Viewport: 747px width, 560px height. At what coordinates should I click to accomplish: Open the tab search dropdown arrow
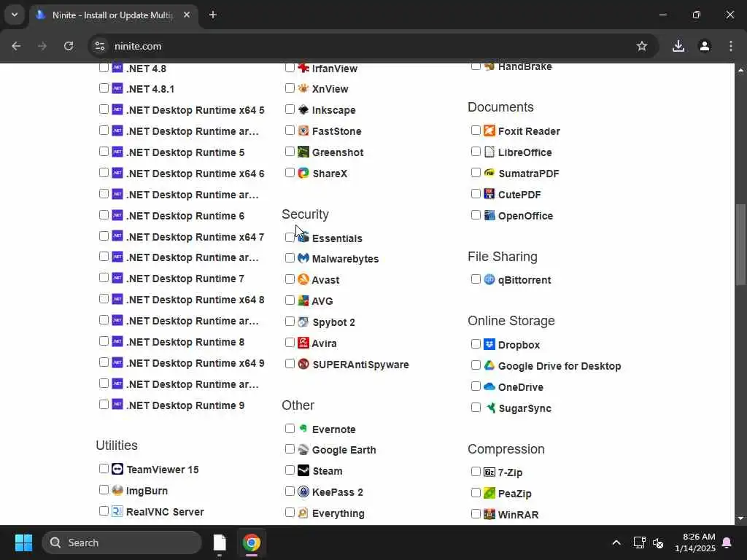(15, 15)
